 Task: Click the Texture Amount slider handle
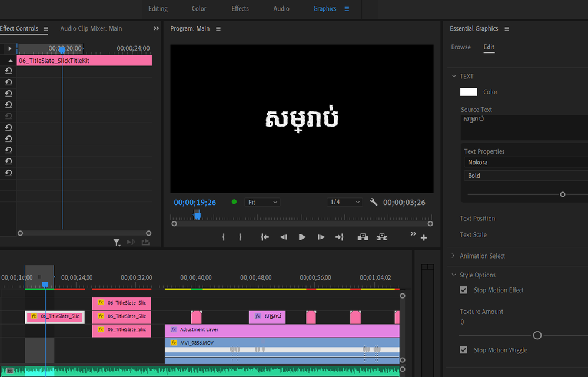(x=537, y=335)
